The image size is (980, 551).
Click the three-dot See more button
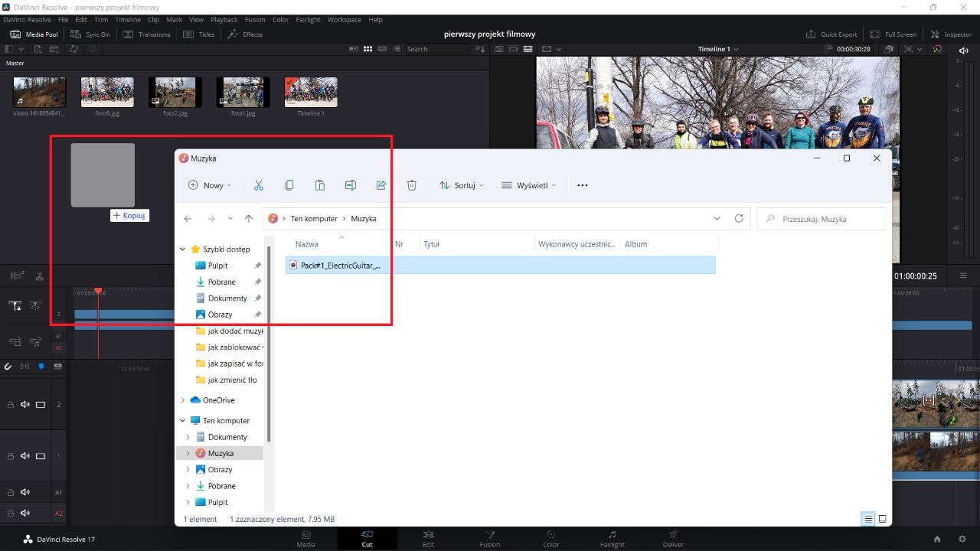(x=582, y=184)
